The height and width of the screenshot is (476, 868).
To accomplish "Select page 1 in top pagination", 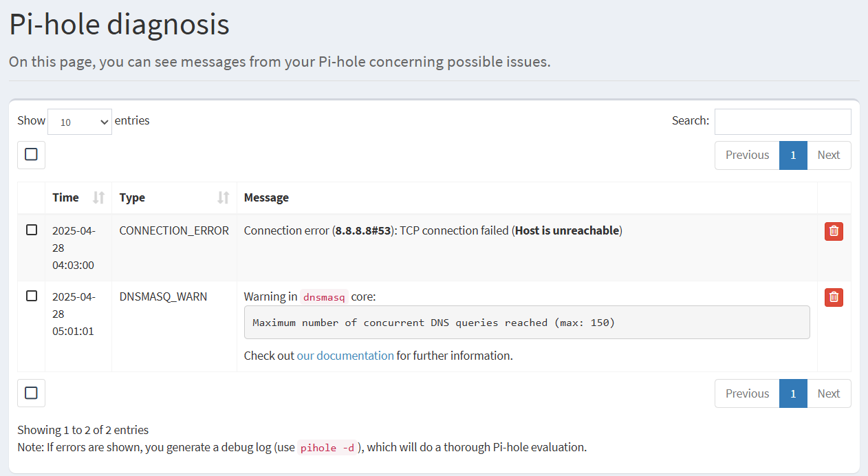I will pyautogui.click(x=792, y=155).
